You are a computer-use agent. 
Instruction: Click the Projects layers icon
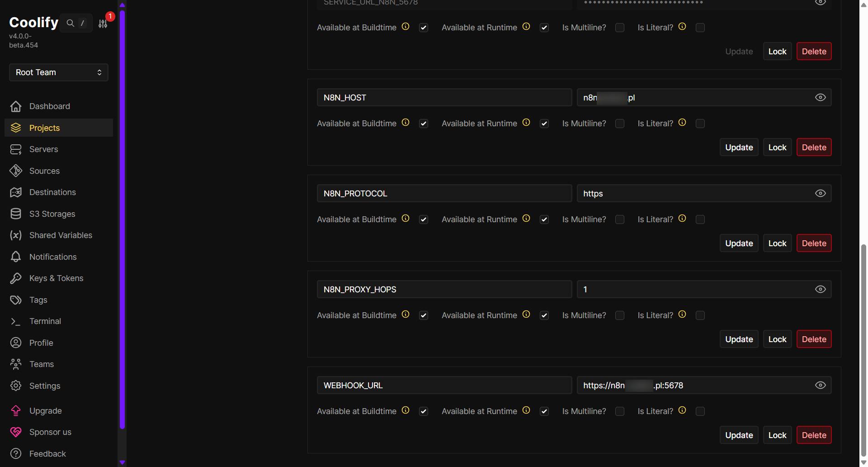click(16, 128)
